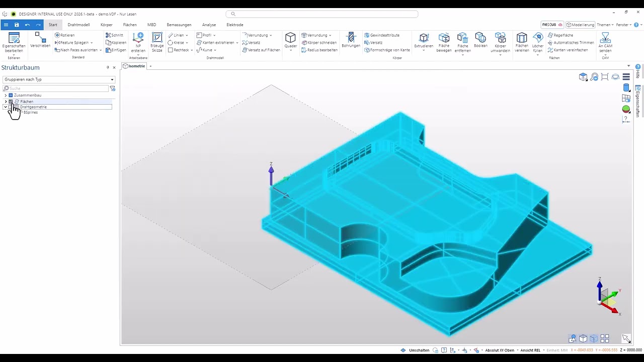Image resolution: width=644 pixels, height=362 pixels.
Task: Click the Gewindeattribute tool
Action: [382, 35]
